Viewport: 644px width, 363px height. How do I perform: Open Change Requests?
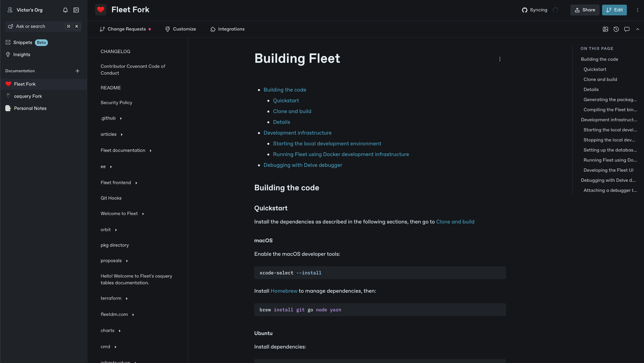coord(125,29)
